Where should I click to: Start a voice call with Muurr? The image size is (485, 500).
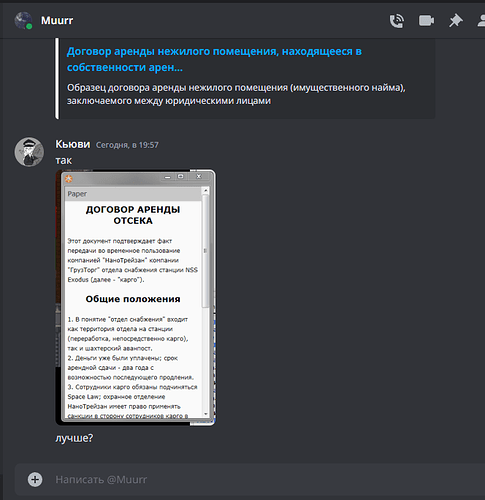(x=397, y=21)
